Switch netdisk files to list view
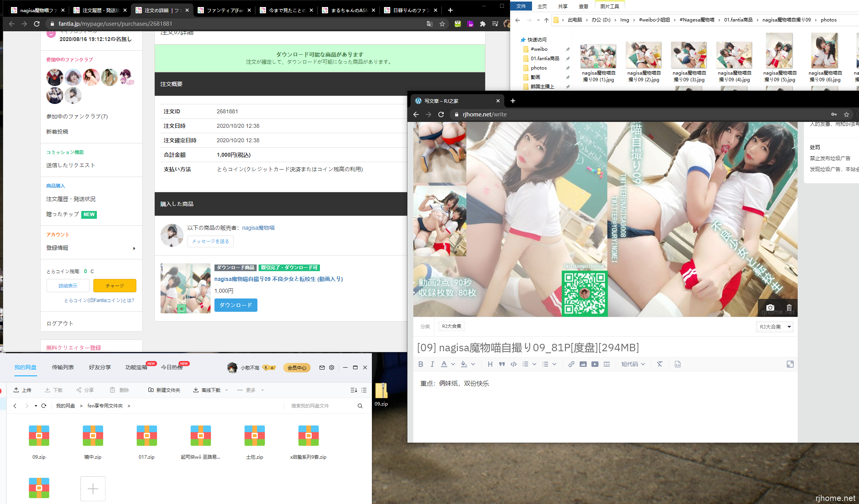859x504 pixels. pos(364,390)
